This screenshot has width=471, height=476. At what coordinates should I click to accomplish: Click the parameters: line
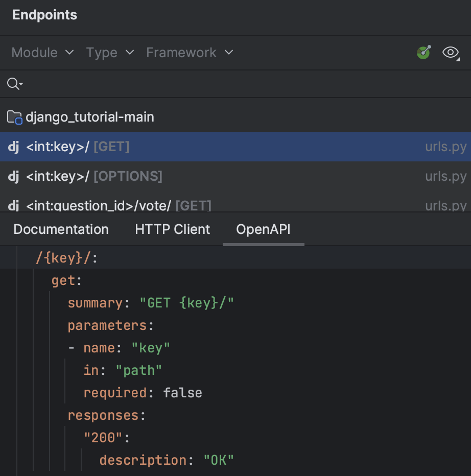pyautogui.click(x=111, y=325)
